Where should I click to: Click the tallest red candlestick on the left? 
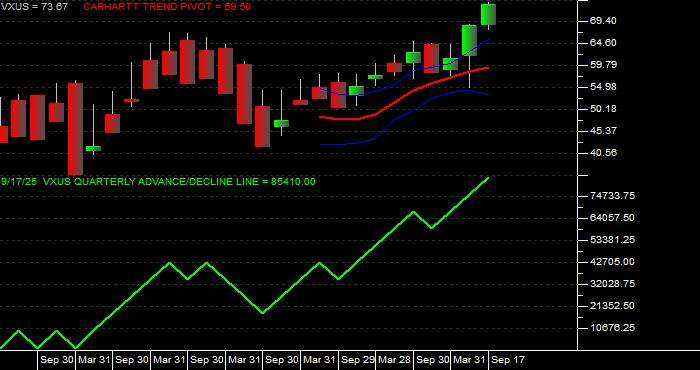75,129
